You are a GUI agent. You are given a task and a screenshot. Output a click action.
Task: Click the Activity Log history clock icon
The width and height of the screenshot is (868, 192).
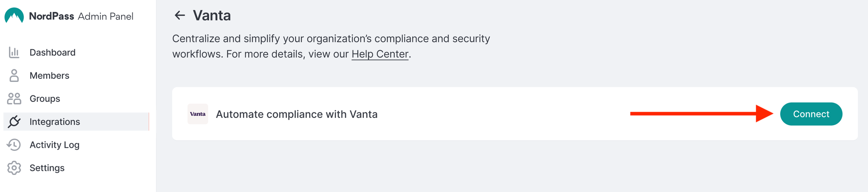(14, 145)
